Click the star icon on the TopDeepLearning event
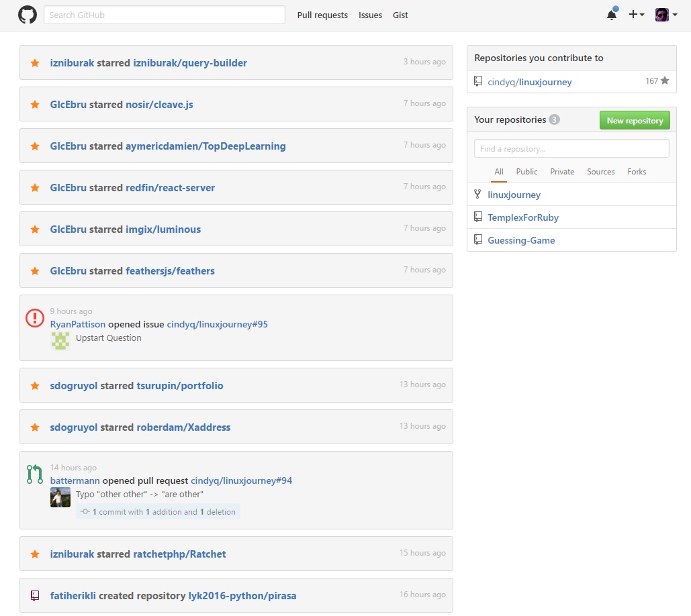 coord(35,146)
